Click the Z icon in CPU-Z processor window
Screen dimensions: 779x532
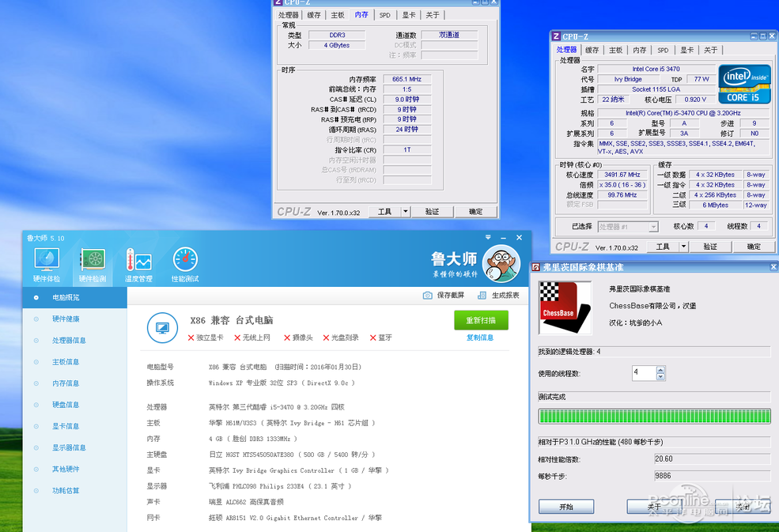tap(556, 36)
